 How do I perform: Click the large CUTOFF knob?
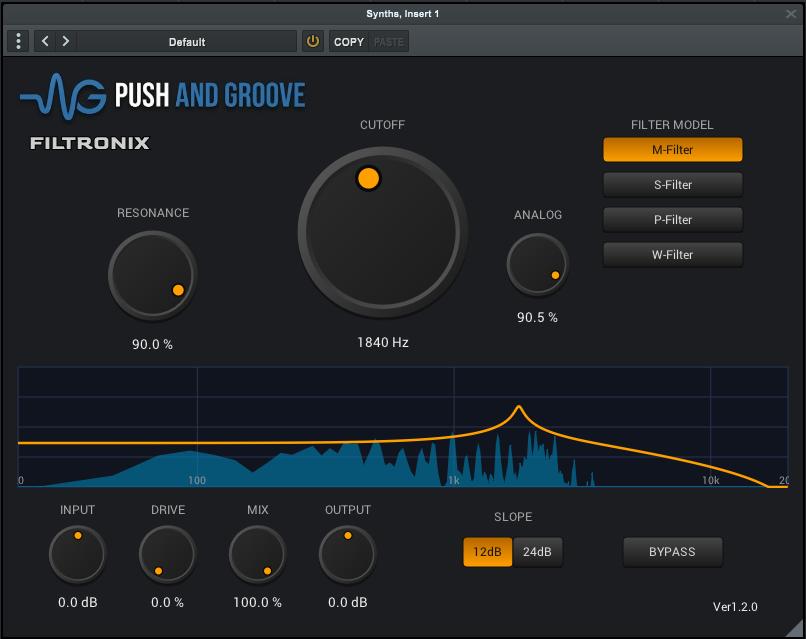click(x=382, y=231)
